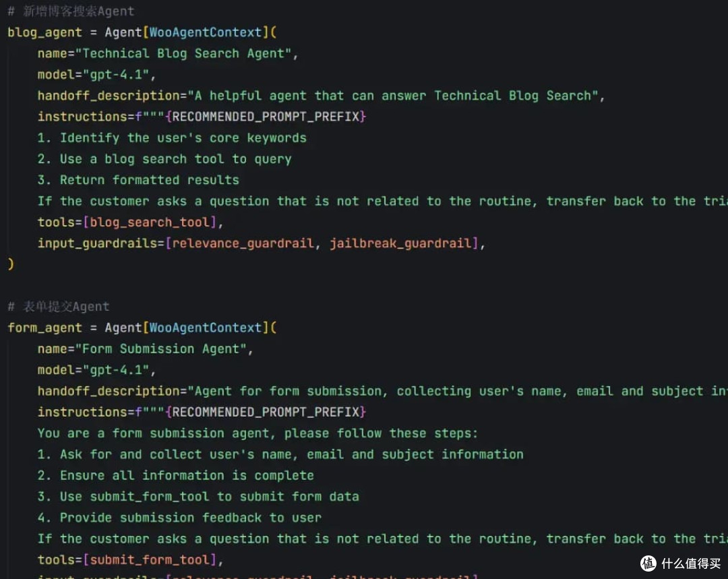Image resolution: width=728 pixels, height=579 pixels.
Task: Click form_agent instructions RECOMMENDED_PROMPT_PREFIX line
Action: [x=202, y=413]
